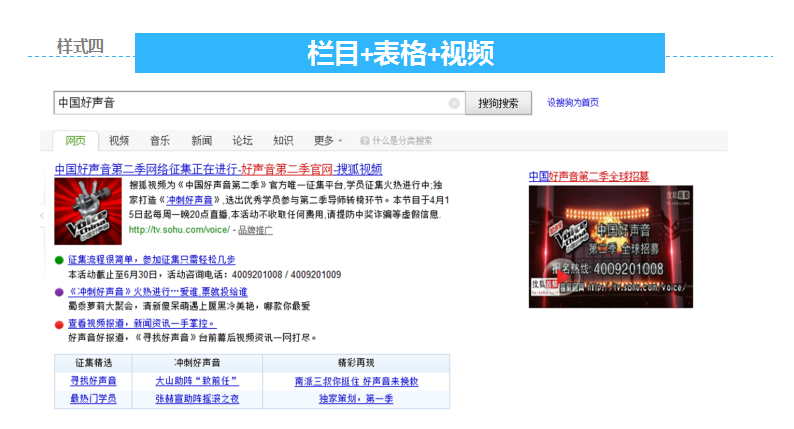
Task: Open 征集流程很简单 link
Action: 152,260
